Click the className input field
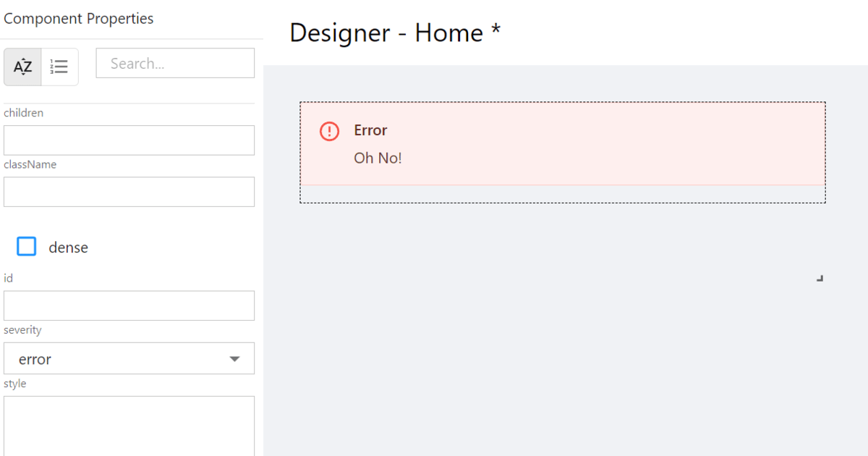Image resolution: width=868 pixels, height=456 pixels. click(129, 192)
